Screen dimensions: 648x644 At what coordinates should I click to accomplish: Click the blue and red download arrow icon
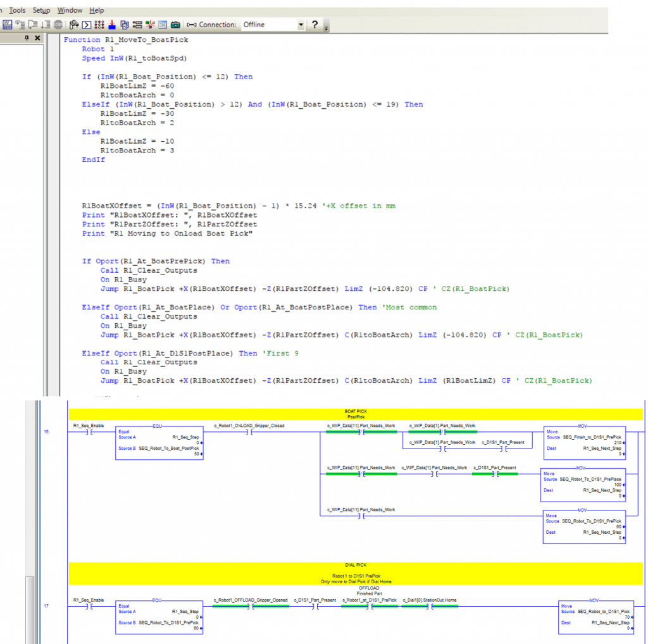pyautogui.click(x=112, y=25)
